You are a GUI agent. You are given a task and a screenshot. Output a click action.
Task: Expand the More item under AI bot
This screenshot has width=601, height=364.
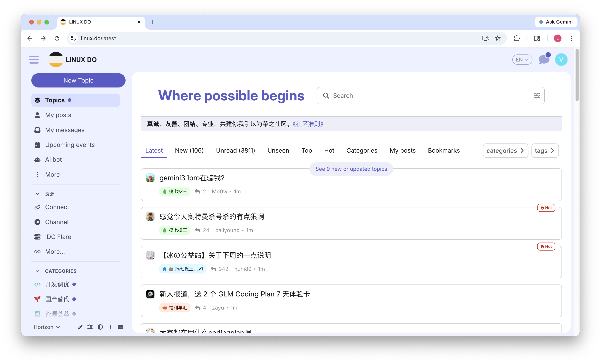[76, 174]
